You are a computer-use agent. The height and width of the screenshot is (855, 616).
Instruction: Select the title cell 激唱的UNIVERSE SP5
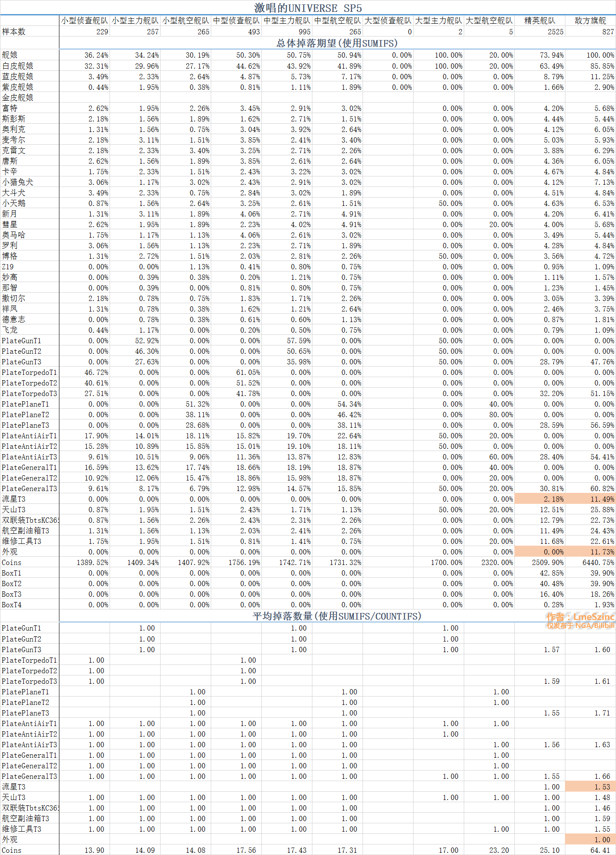click(x=308, y=8)
